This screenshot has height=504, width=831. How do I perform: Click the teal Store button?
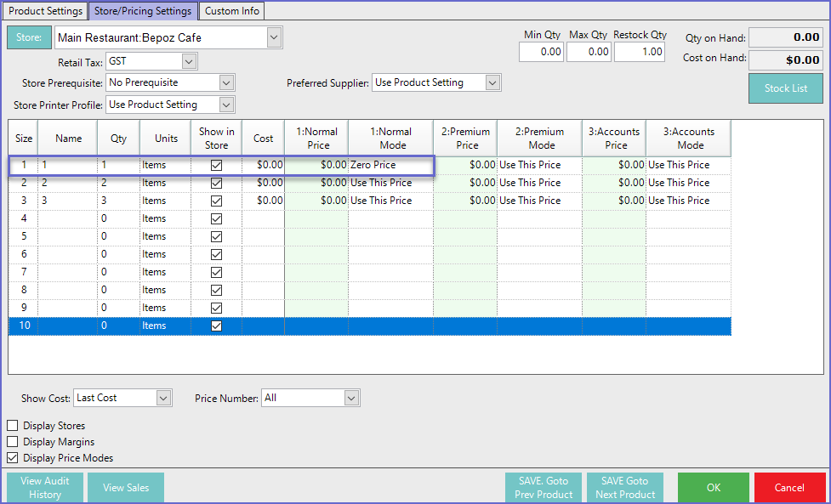pos(29,38)
